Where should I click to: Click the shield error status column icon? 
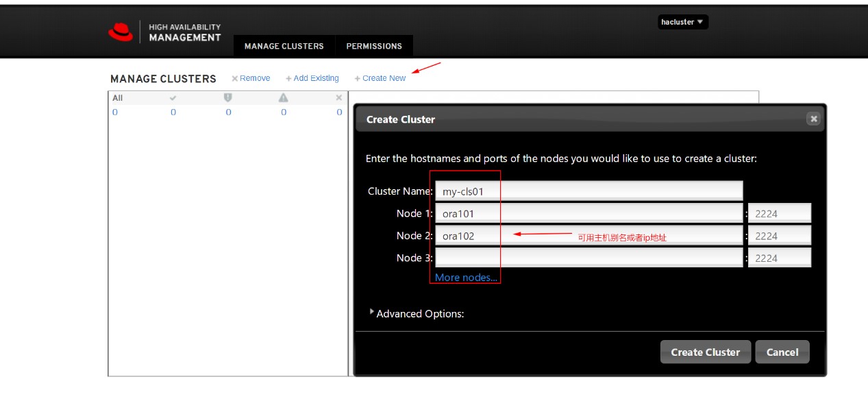(228, 97)
